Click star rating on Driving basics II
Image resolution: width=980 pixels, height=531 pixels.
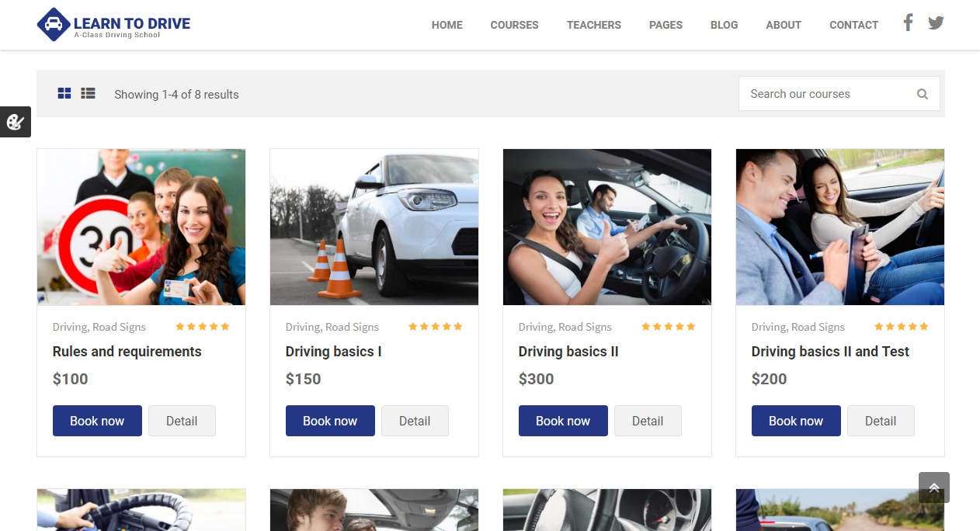point(668,327)
